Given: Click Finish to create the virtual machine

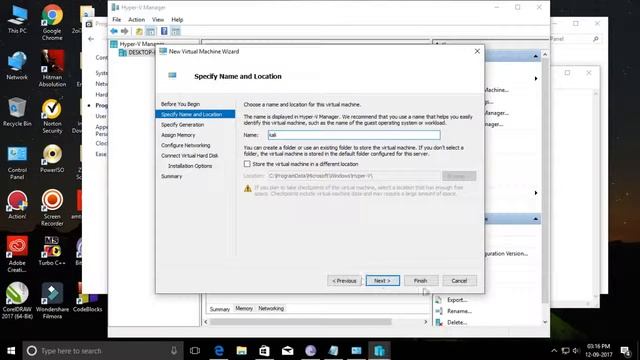Looking at the screenshot, I should pyautogui.click(x=421, y=281).
